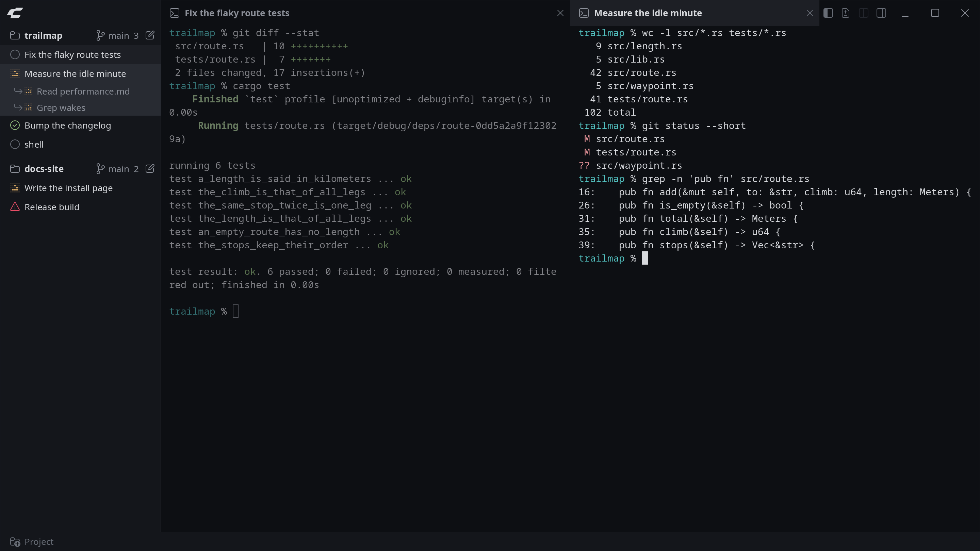Open 'Write the install page' session
The width and height of the screenshot is (980, 551).
80,188
